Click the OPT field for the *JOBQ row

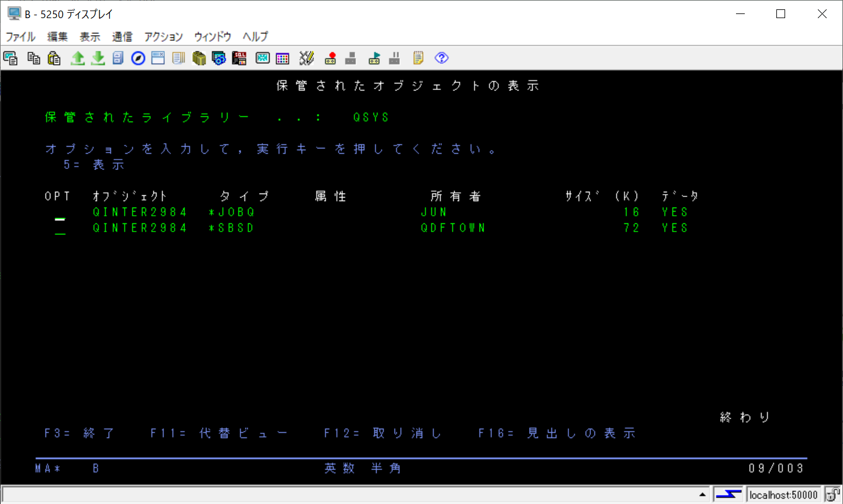60,215
